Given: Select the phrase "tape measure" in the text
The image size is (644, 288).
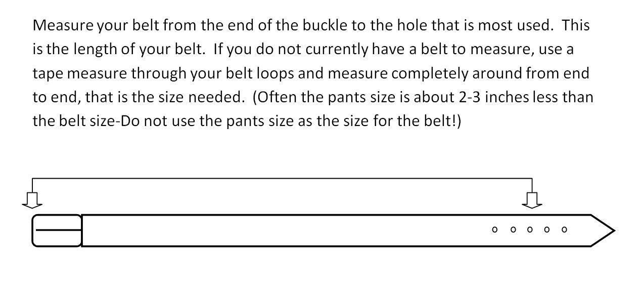Looking at the screenshot, I should click(79, 74).
